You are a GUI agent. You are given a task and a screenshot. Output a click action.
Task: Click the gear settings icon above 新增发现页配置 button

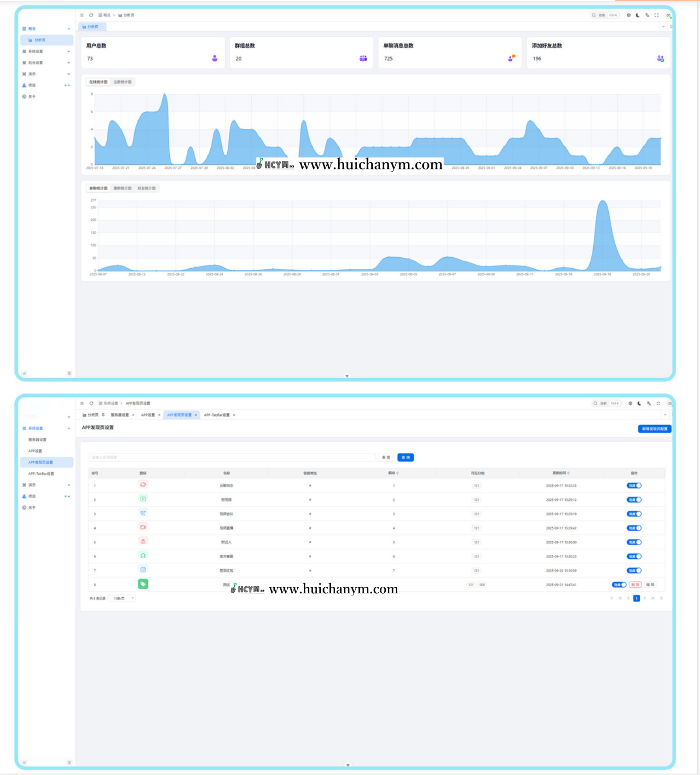coord(630,403)
